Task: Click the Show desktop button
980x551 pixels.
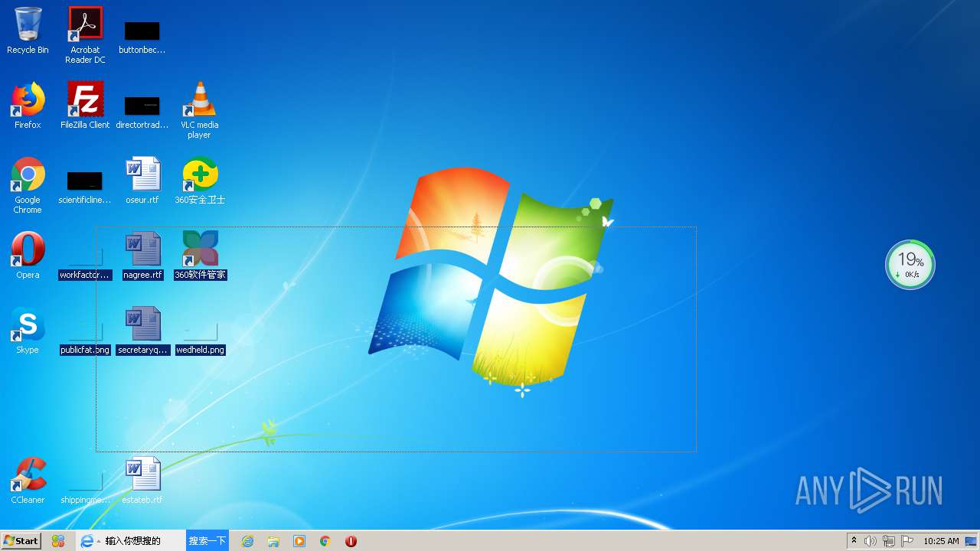Action: coord(972,541)
